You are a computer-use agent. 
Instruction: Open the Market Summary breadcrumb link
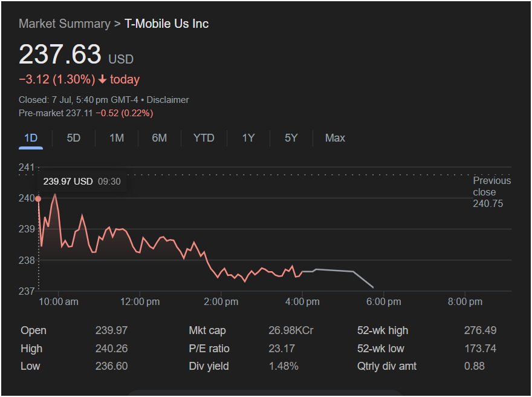click(65, 24)
